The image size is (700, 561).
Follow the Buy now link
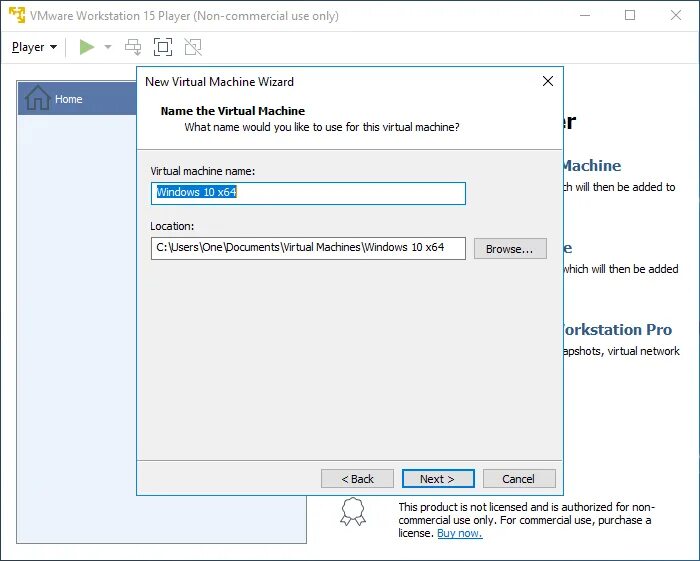pyautogui.click(x=459, y=533)
